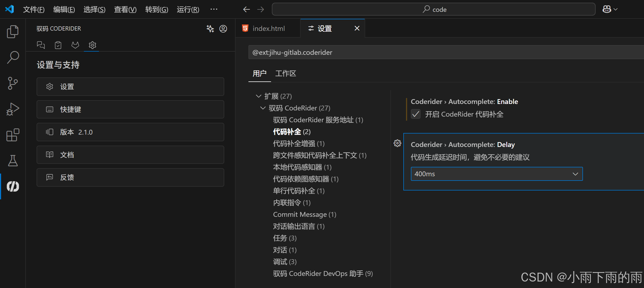Open the 编辑(E) menu
Screen dimensions: 644x288
(x=64, y=10)
